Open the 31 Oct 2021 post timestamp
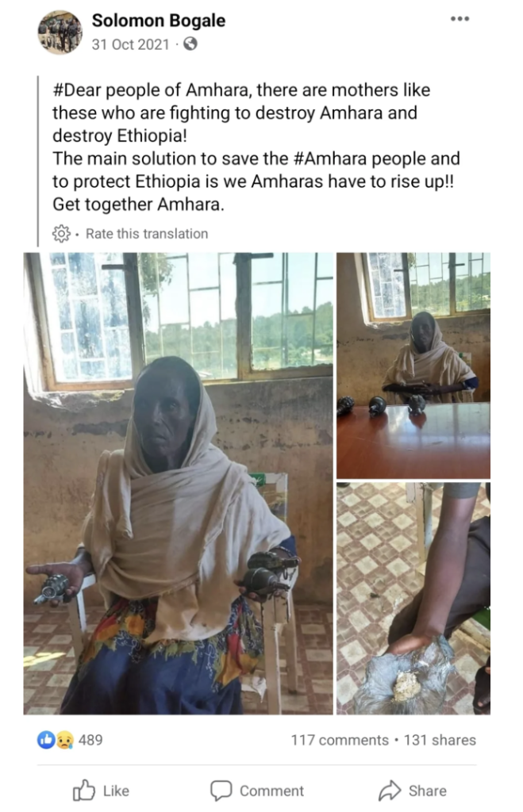523x812 pixels. 131,44
